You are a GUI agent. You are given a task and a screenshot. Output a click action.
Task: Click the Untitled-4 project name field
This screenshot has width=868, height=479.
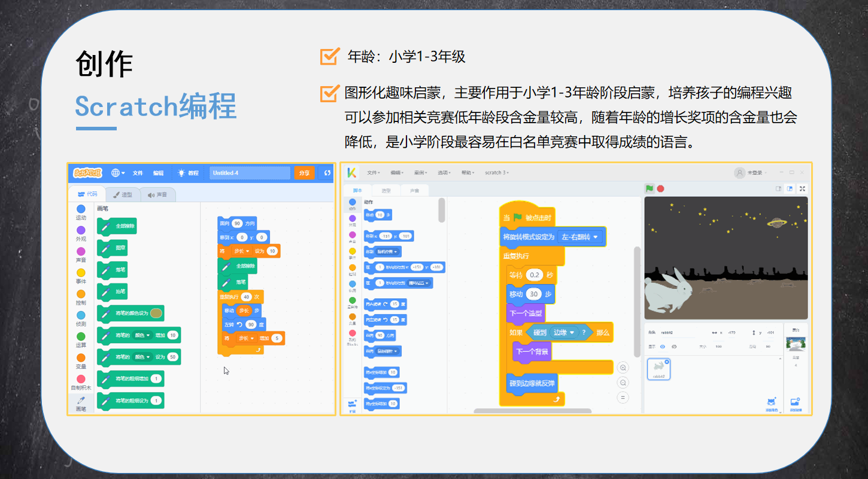250,173
